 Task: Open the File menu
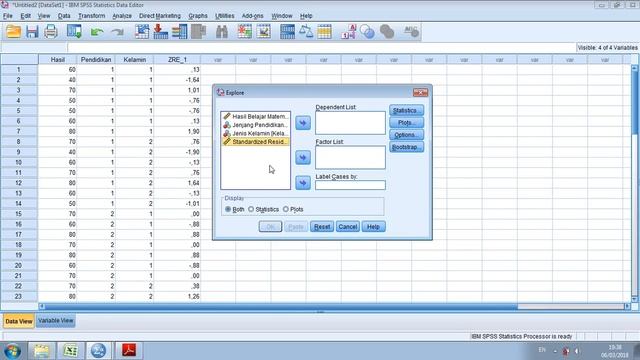[8, 16]
